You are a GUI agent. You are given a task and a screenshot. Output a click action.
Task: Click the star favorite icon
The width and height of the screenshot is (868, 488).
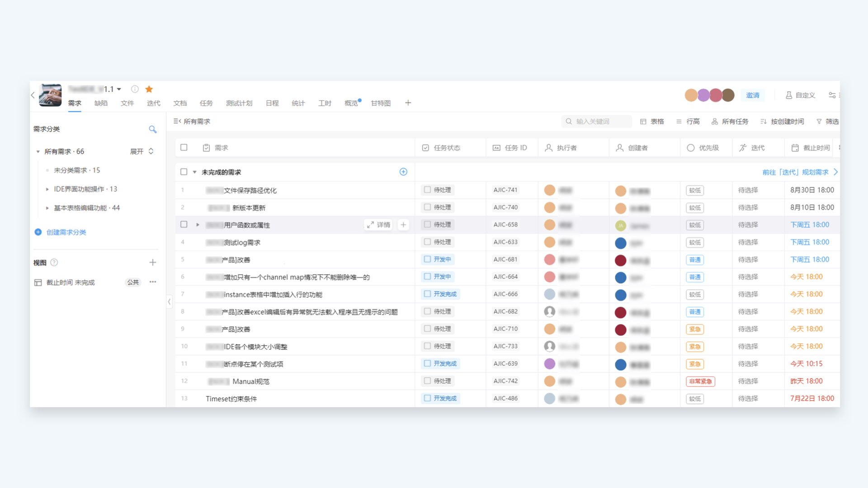pos(149,89)
